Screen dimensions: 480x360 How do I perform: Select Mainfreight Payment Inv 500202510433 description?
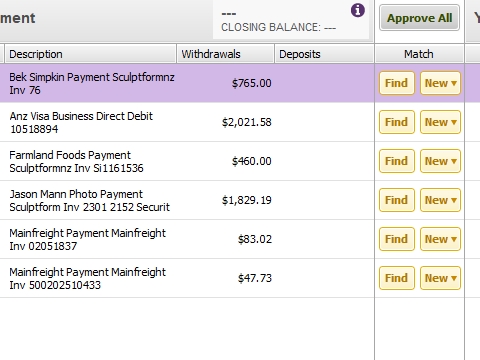tap(87, 278)
